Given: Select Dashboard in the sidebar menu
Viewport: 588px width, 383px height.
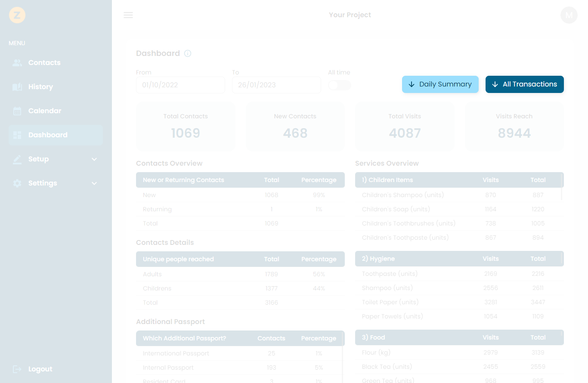Looking at the screenshot, I should pyautogui.click(x=48, y=135).
